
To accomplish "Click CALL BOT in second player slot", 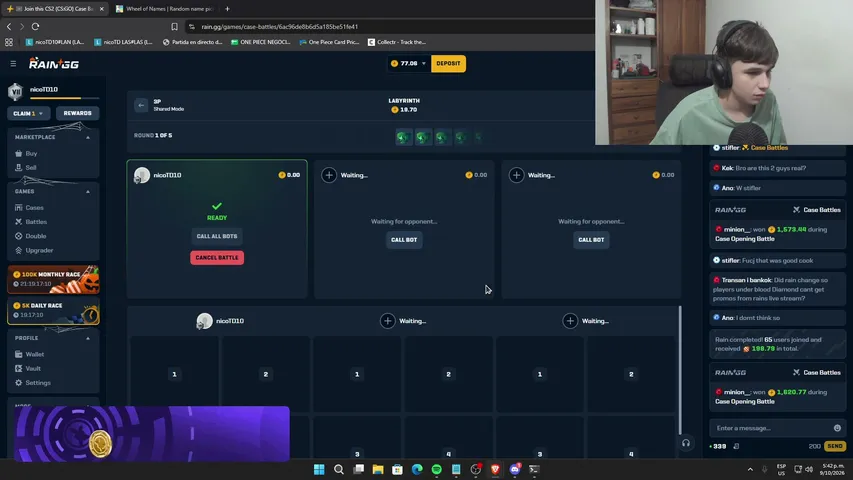I will tap(404, 239).
